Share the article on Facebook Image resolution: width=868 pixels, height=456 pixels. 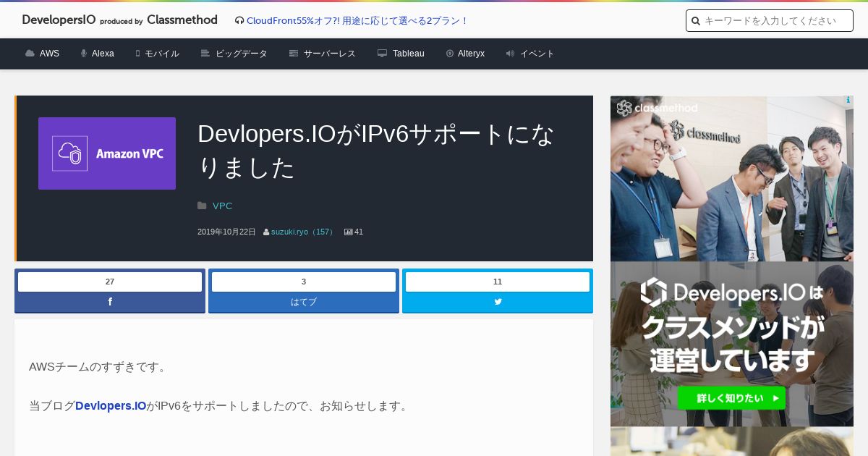[x=110, y=302]
